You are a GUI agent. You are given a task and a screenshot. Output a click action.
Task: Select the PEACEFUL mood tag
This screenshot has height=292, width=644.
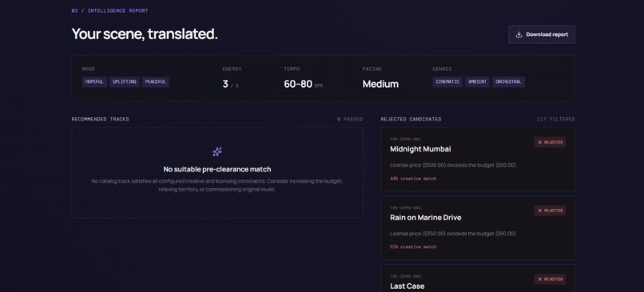pos(156,81)
